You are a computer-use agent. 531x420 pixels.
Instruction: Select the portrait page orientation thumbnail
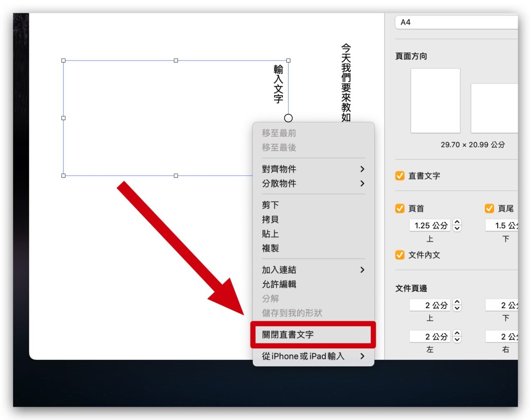tap(435, 100)
